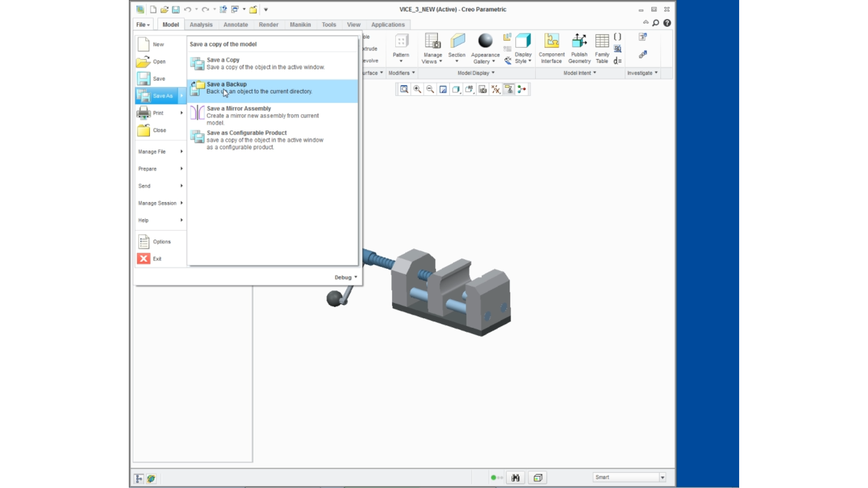This screenshot has height=488, width=868.
Task: Expand the Manage Session submenu
Action: pos(160,203)
